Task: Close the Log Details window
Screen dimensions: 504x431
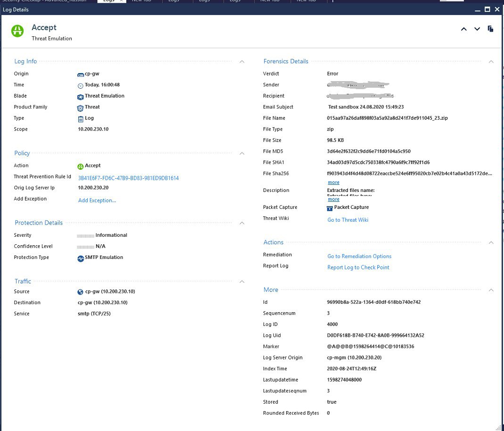Action: [x=497, y=9]
